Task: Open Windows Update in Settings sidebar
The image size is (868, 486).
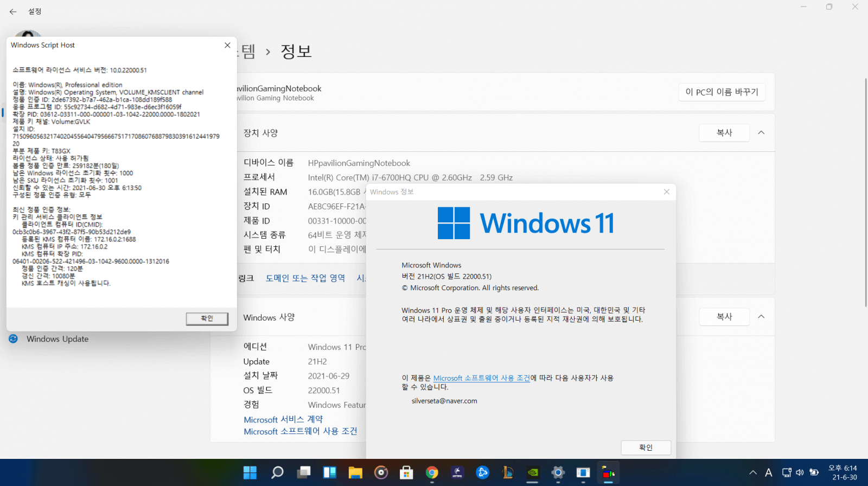Action: pos(58,338)
